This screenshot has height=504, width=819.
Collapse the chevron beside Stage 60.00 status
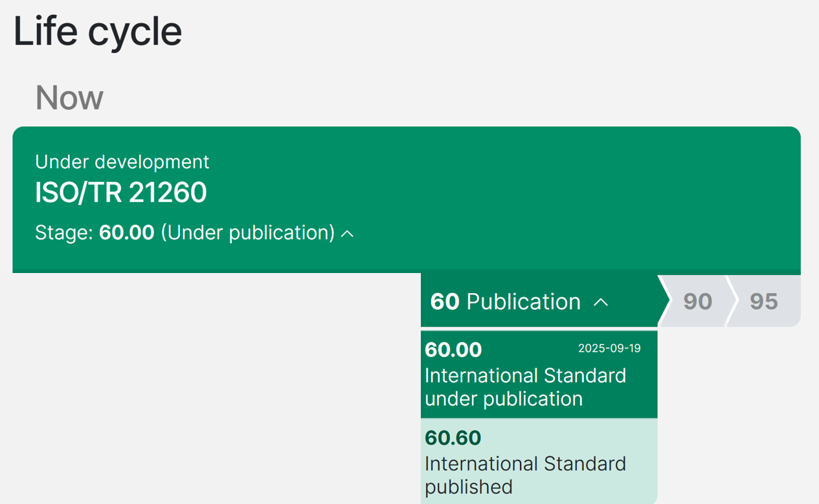tap(348, 234)
